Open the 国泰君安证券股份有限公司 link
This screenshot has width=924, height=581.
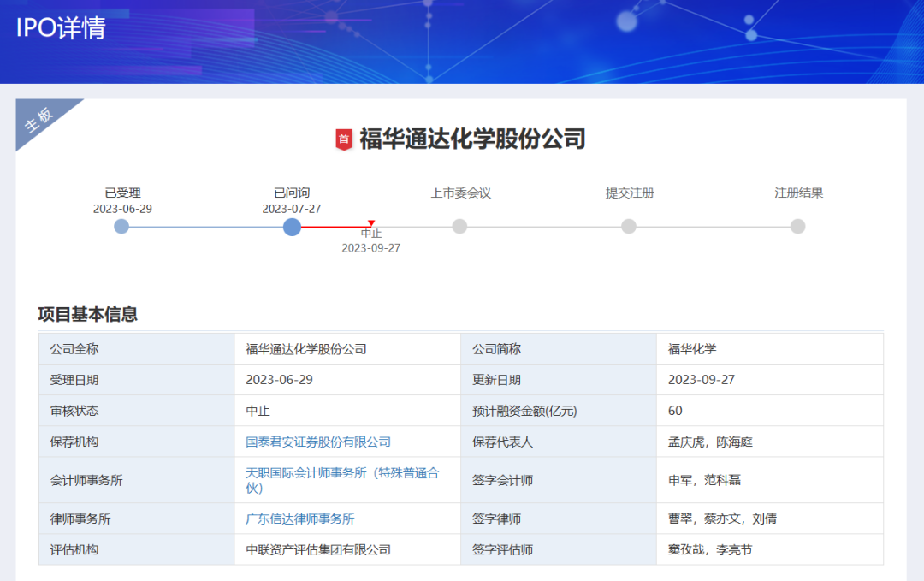(318, 442)
